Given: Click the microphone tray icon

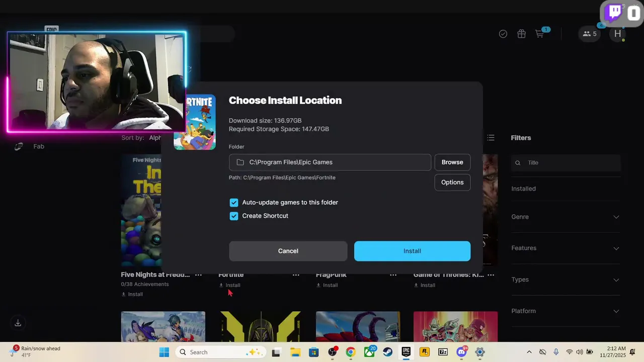Looking at the screenshot, I should click(556, 352).
